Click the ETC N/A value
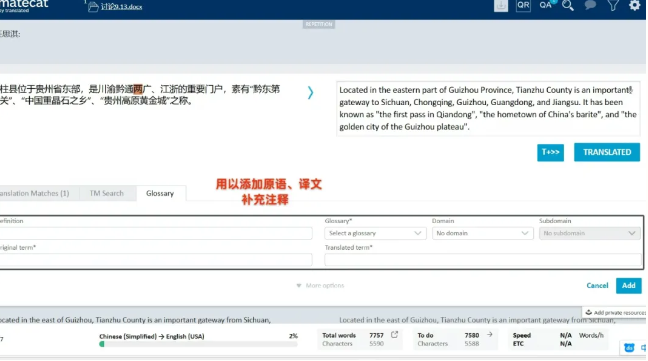The width and height of the screenshot is (648, 361). point(566,344)
